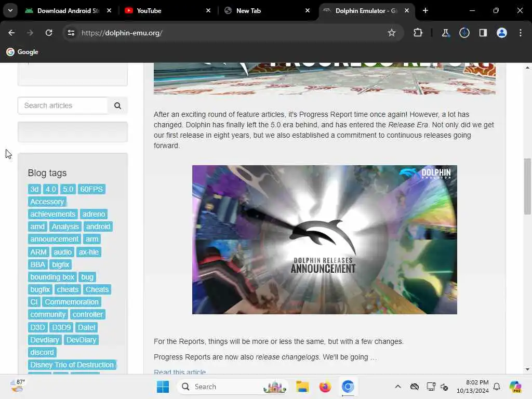Toggle the browser side panel
The width and height of the screenshot is (532, 399).
[483, 33]
